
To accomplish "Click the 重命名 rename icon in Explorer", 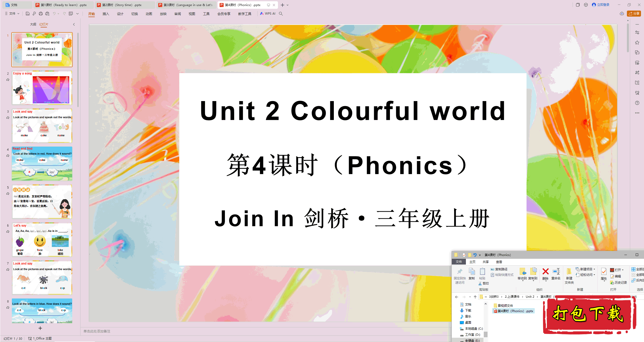I will (556, 274).
